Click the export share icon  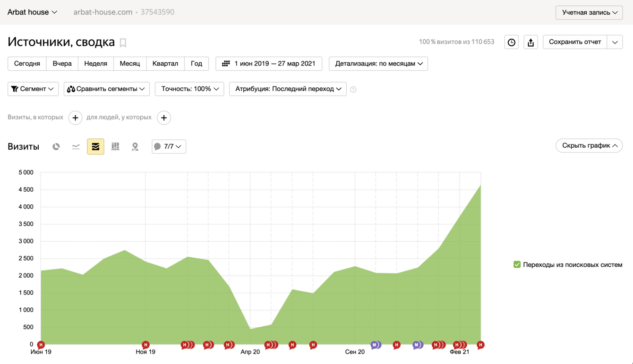(x=530, y=42)
